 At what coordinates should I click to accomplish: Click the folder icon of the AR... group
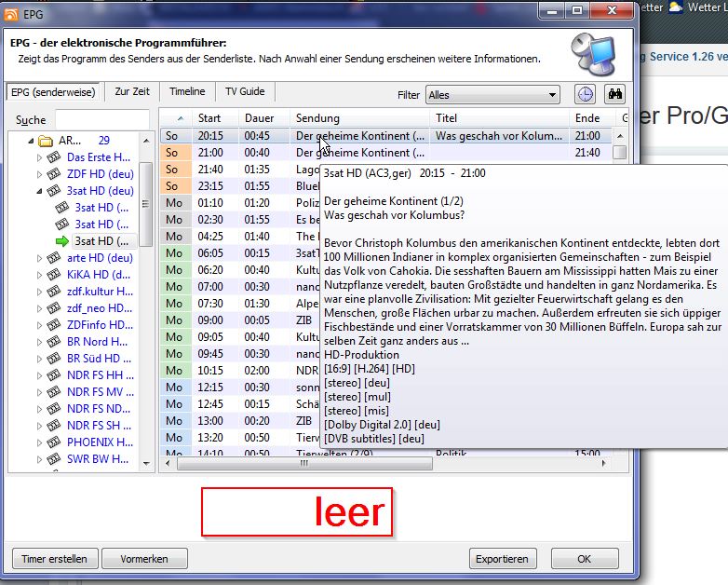pos(45,142)
